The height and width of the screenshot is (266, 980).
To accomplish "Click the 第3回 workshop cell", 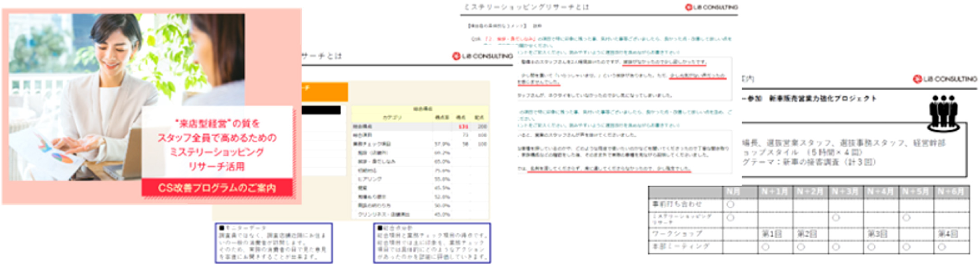I will pos(877,234).
